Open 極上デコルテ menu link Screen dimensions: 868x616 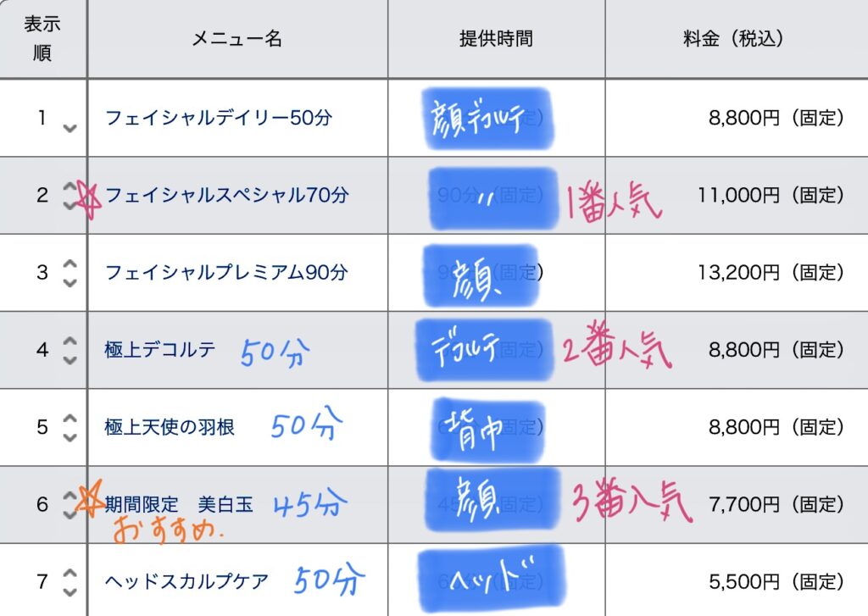coord(160,350)
